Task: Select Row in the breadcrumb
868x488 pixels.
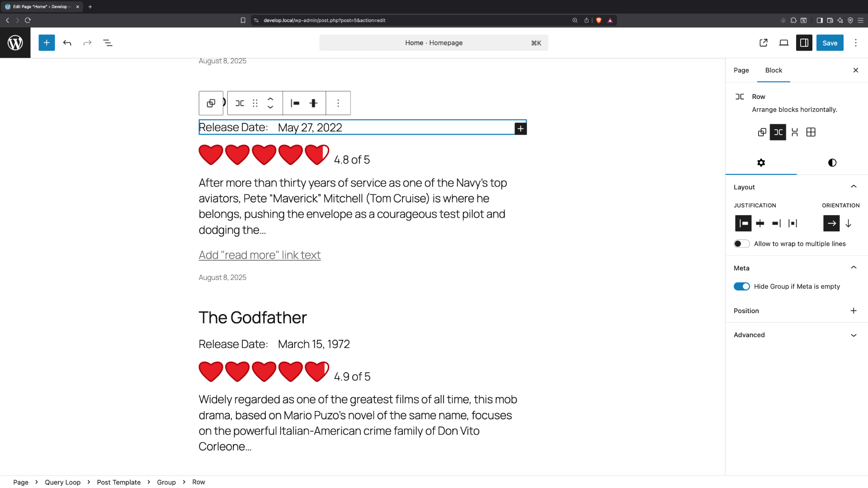Action: [x=198, y=482]
